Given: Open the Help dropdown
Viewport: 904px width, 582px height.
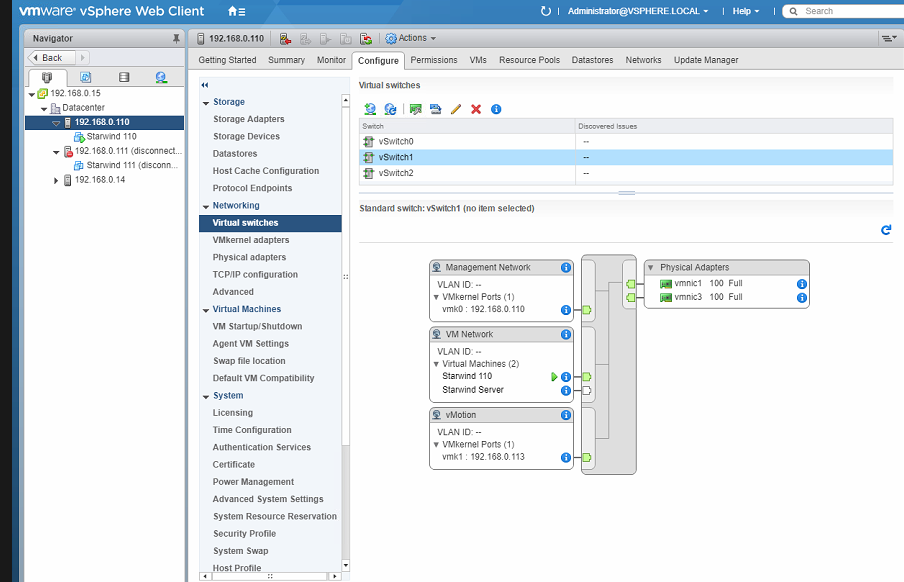Looking at the screenshot, I should click(745, 11).
